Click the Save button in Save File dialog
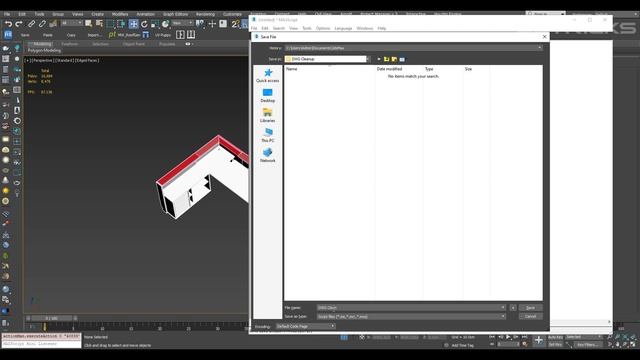Screen dimensions: 640x360 [x=530, y=308]
